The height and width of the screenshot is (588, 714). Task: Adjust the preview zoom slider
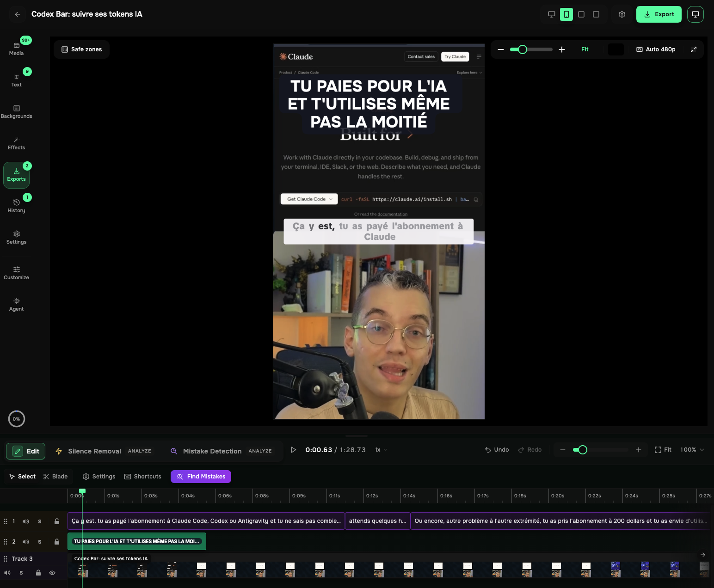[x=531, y=49]
